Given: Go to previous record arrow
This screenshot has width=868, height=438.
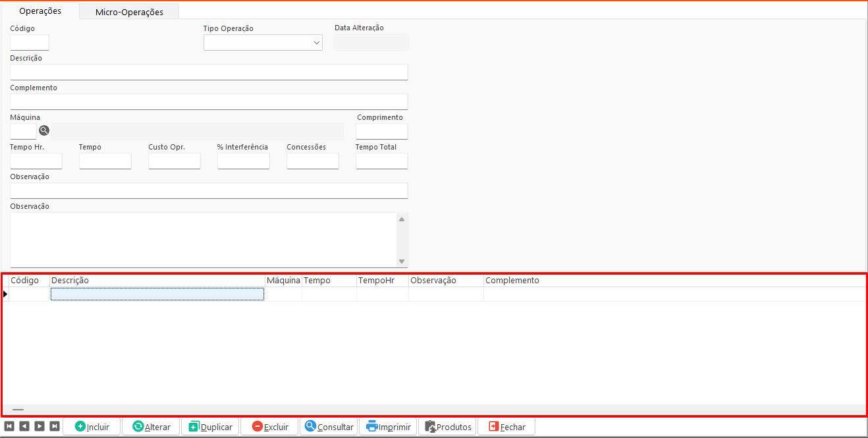Looking at the screenshot, I should 24,426.
